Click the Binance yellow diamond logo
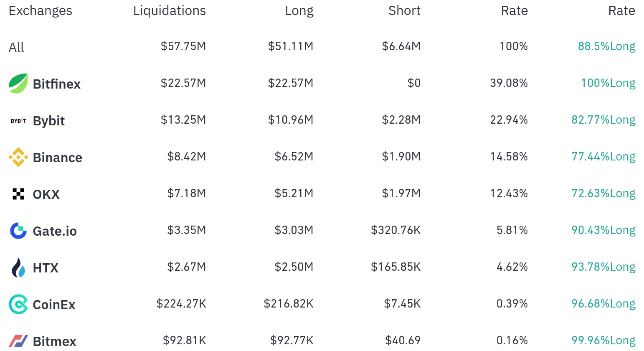The height and width of the screenshot is (351, 644). pyautogui.click(x=18, y=157)
